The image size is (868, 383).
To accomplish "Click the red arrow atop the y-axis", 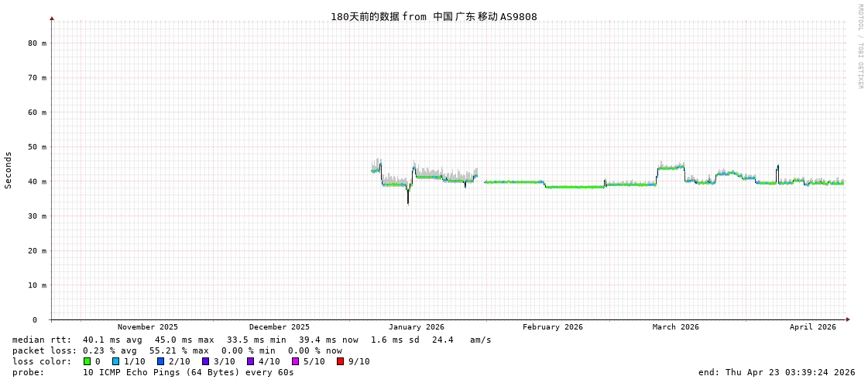I will pos(52,19).
